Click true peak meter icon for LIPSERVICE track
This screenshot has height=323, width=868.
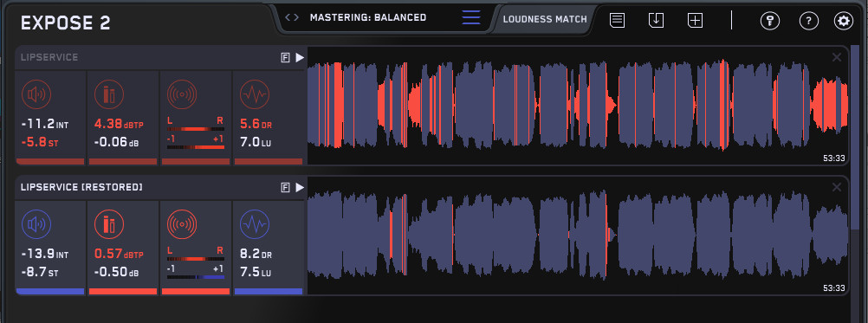[109, 94]
